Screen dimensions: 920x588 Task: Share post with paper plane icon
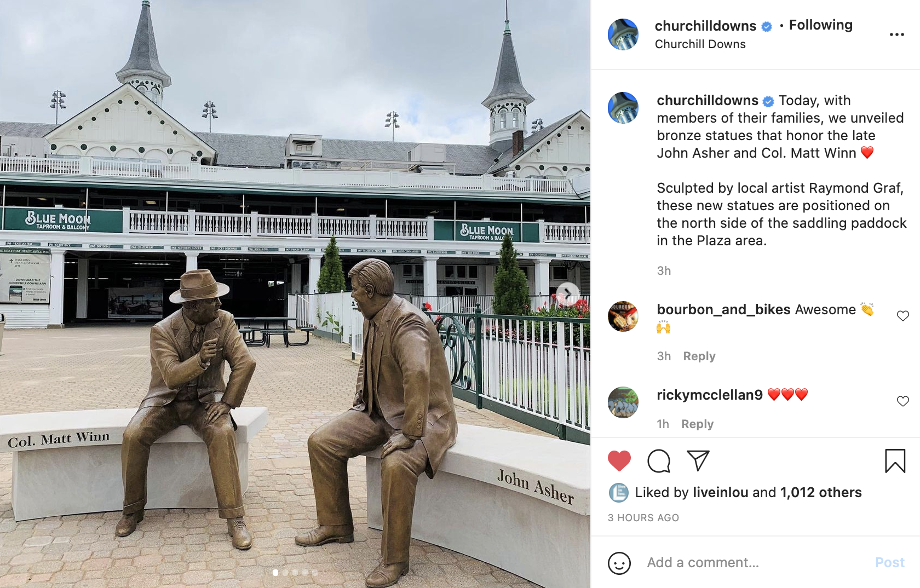pos(698,460)
